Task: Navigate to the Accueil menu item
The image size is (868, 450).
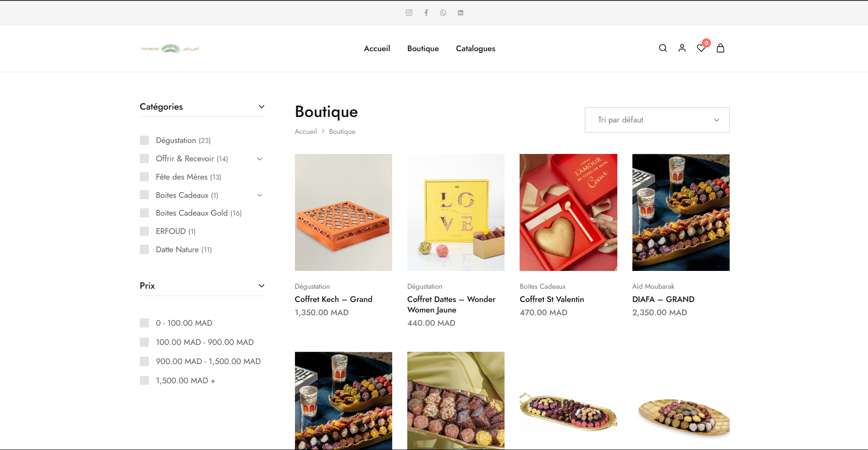Action: (x=377, y=48)
